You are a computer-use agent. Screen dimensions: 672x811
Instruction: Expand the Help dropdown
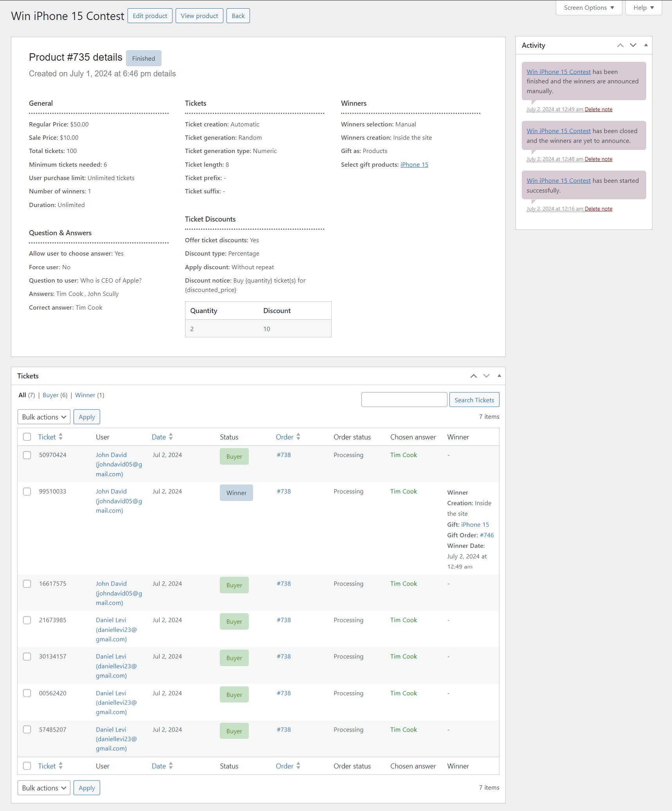coord(643,8)
